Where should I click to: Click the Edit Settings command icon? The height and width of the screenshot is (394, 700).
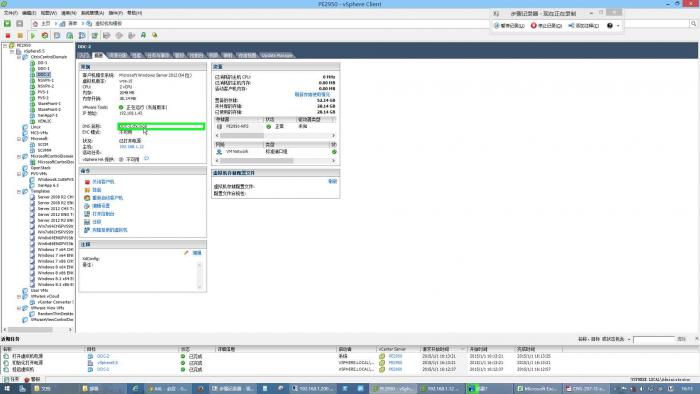point(87,206)
